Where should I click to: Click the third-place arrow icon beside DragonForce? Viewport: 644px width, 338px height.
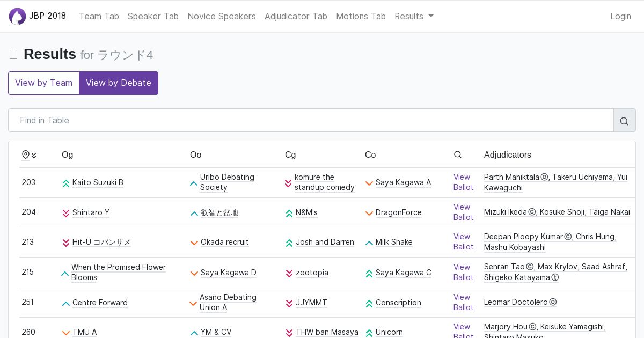tap(369, 213)
